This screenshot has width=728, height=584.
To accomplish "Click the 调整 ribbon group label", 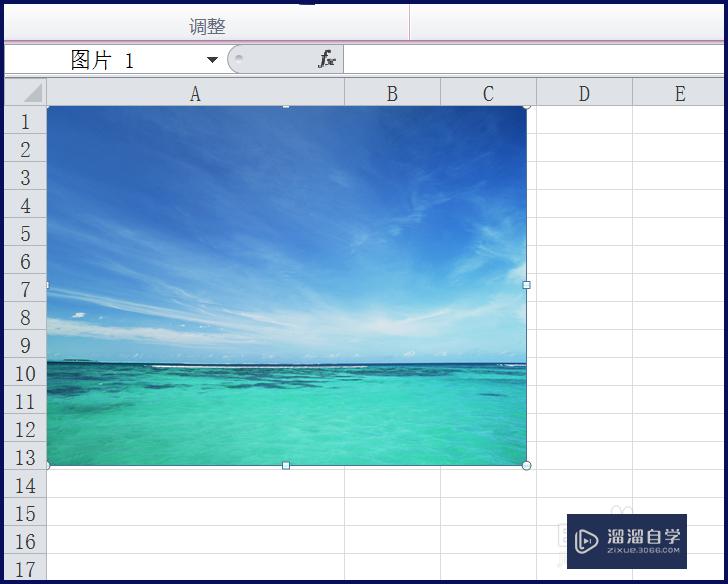I will coord(208,26).
